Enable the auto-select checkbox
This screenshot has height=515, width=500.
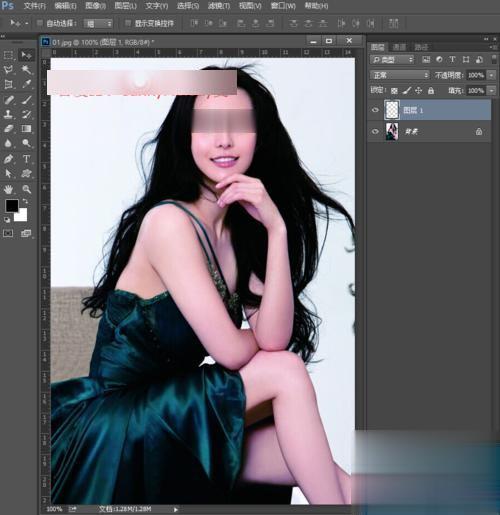(x=40, y=23)
